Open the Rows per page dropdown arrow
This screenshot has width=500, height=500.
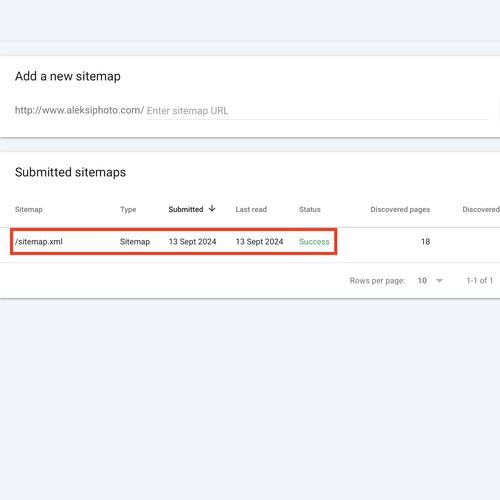tap(439, 281)
